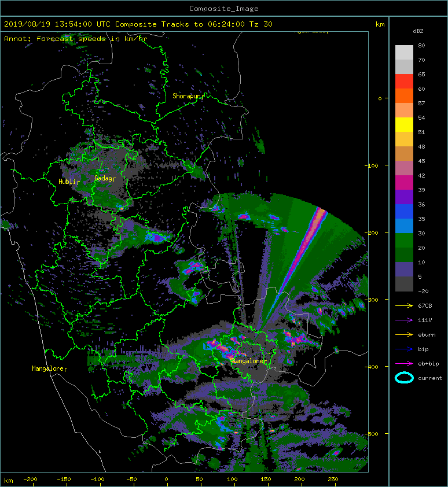Image resolution: width=448 pixels, height=487 pixels.
Task: Click the 80 dBZ scale value
Action: click(x=421, y=45)
